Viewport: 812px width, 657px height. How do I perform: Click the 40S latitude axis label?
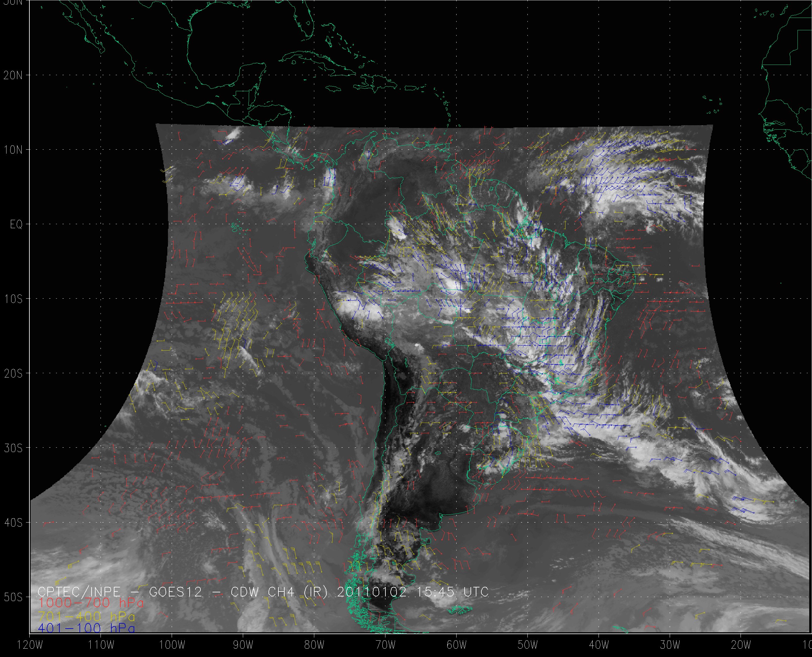coord(13,523)
